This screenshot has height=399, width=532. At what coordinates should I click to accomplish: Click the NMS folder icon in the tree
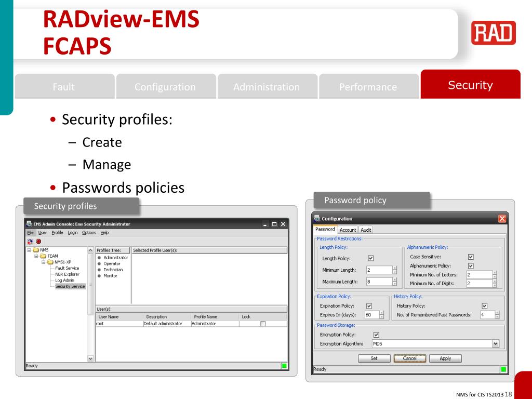pyautogui.click(x=36, y=250)
